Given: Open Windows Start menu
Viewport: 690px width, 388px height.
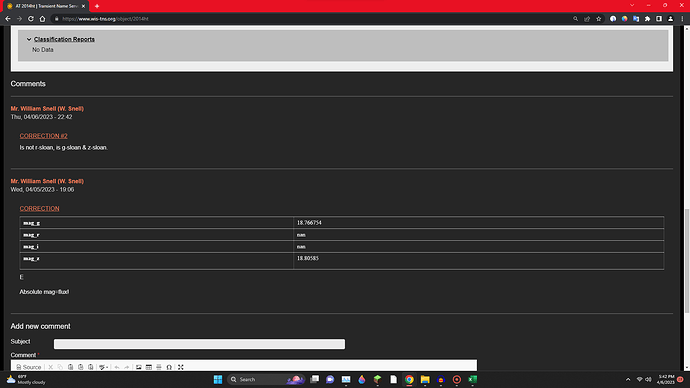Looking at the screenshot, I should point(218,379).
